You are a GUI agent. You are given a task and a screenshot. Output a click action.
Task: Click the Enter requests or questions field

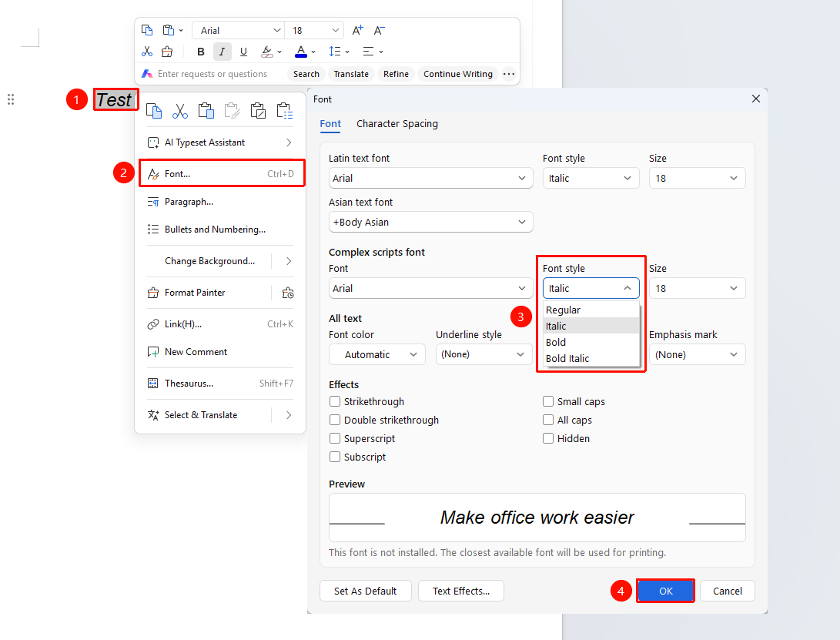click(213, 74)
